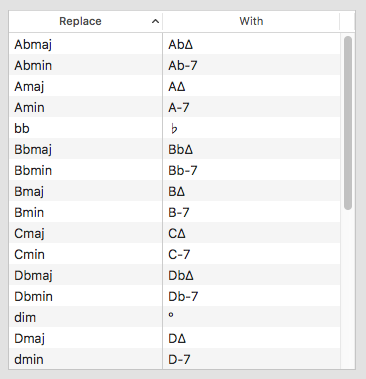The width and height of the screenshot is (366, 379).
Task: Choose the Amin row
Action: tap(174, 107)
